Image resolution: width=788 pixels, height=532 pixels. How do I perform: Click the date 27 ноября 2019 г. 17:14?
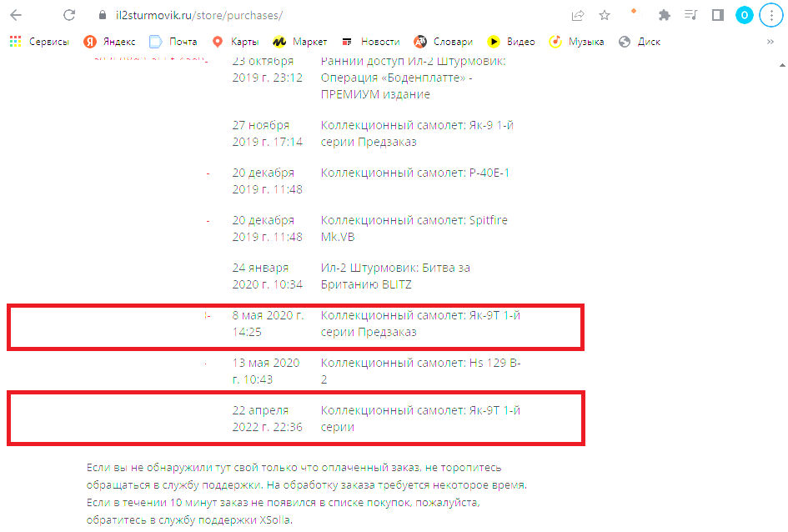(x=268, y=133)
